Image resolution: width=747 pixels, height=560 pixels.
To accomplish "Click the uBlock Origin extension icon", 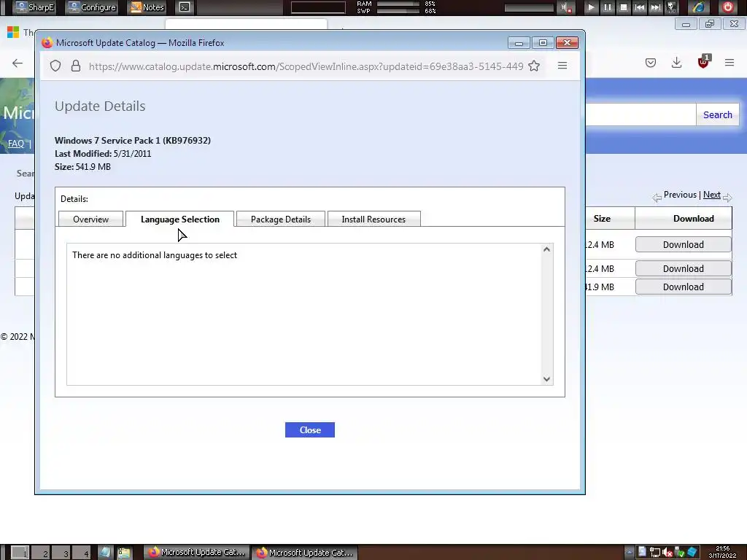I will 703,62.
